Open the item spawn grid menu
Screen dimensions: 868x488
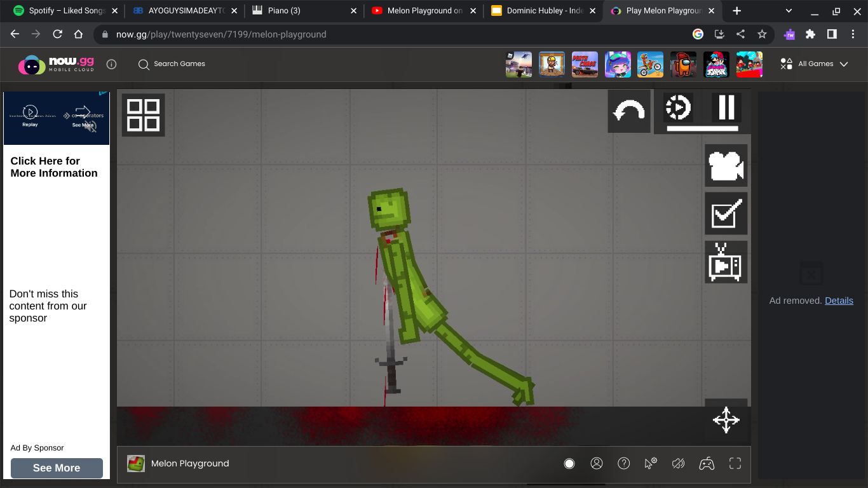click(143, 115)
